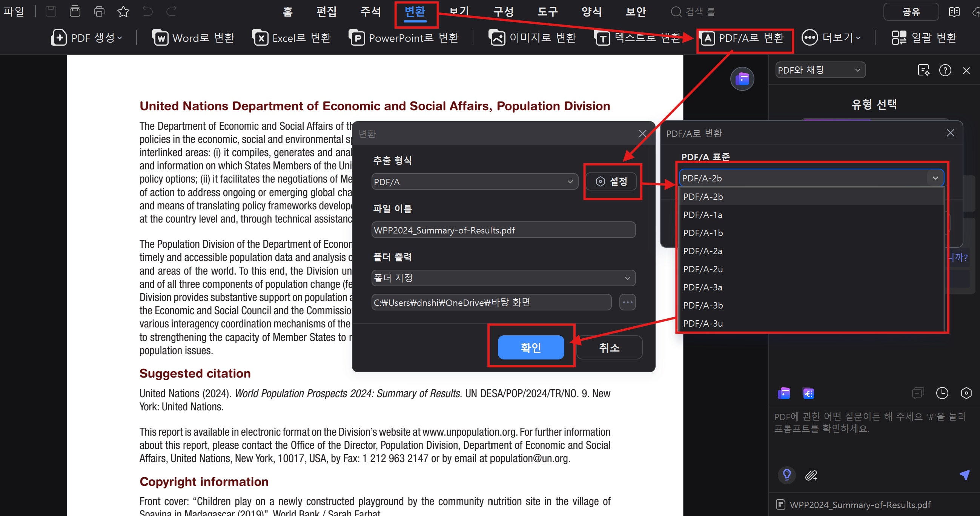Click the 파일 이름 input field
Viewport: 980px width, 516px height.
pos(503,230)
